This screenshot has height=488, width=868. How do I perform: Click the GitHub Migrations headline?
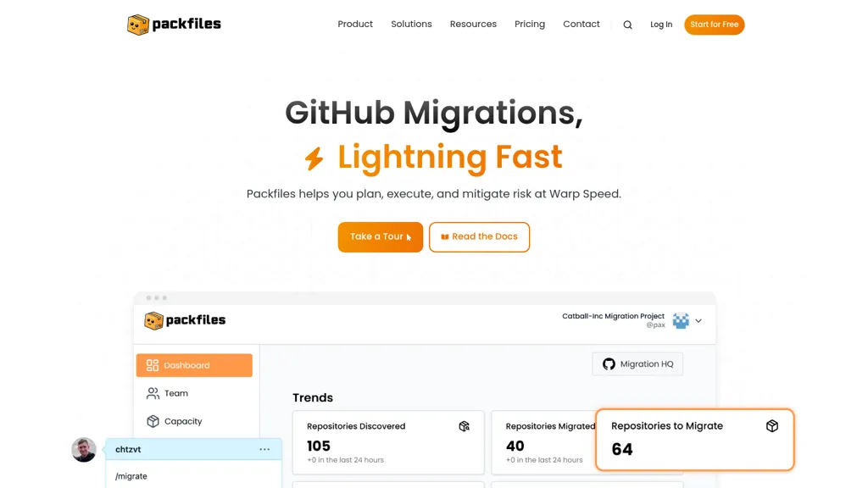point(434,113)
